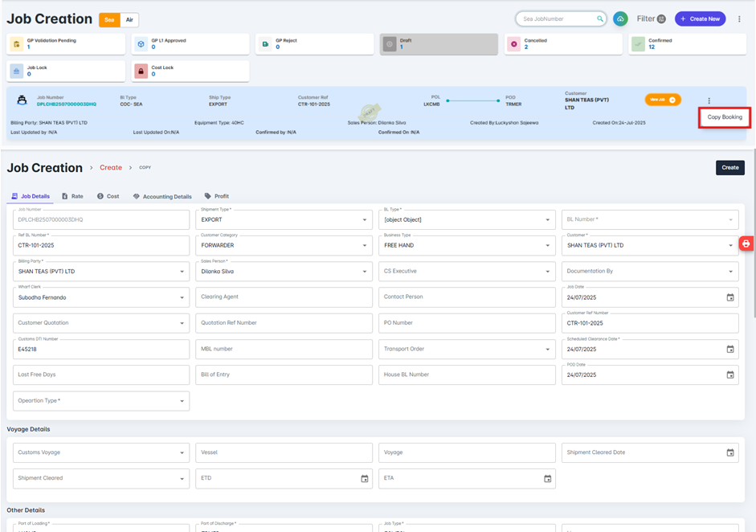
Task: Open the top-right header kebab menu
Action: point(739,18)
